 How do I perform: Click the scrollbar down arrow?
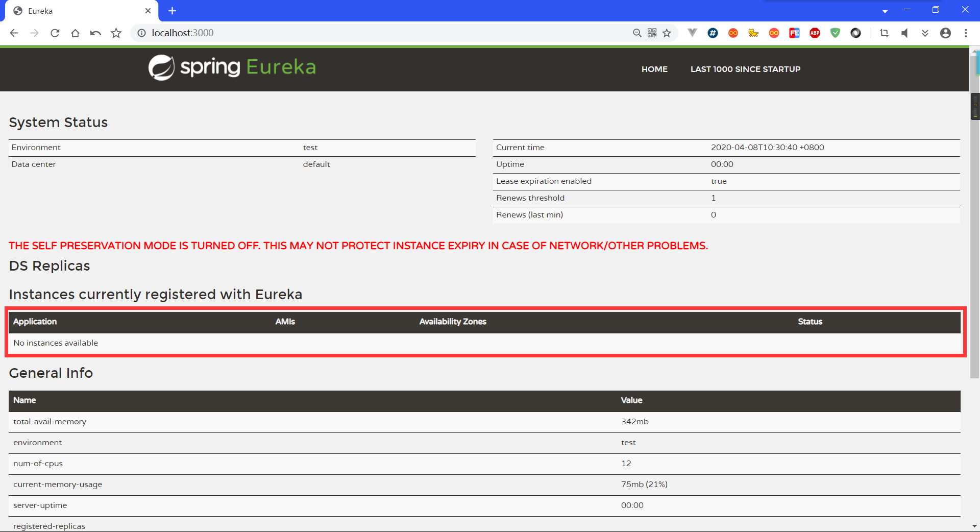point(974,526)
